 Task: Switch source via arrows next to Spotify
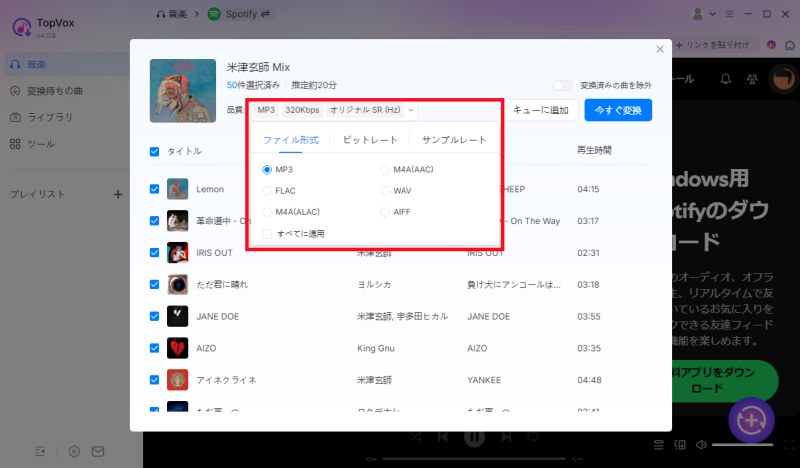[265, 14]
